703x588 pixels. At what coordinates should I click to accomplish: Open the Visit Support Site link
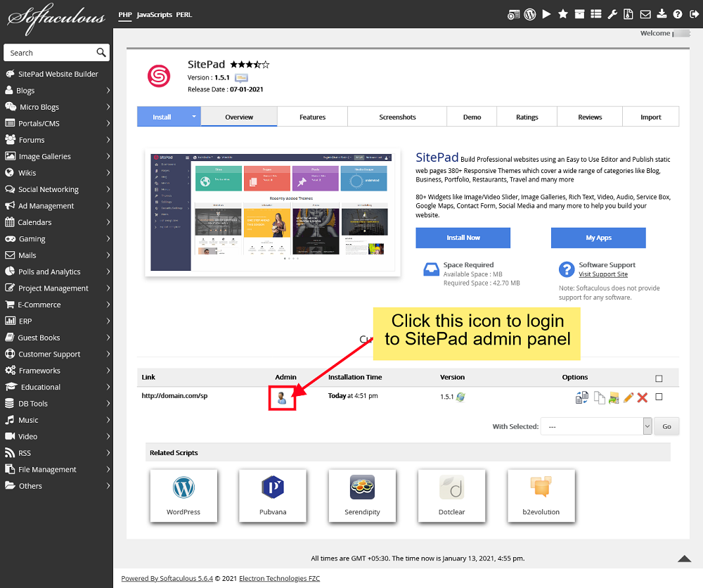point(603,274)
